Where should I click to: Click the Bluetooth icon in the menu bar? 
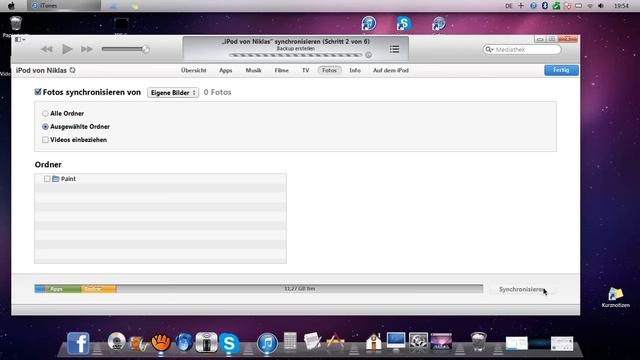coord(544,6)
